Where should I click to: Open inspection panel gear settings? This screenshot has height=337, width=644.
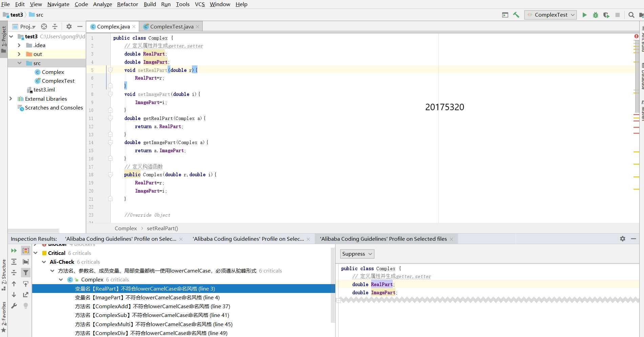click(x=623, y=239)
